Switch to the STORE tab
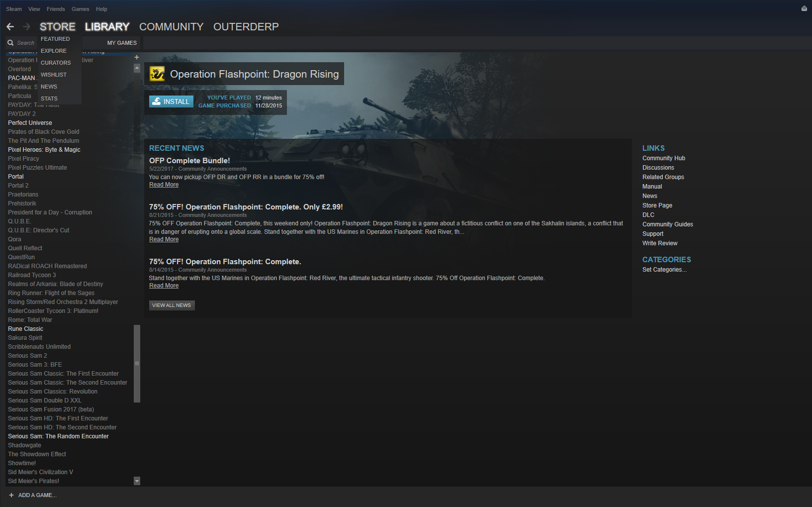Image resolution: width=812 pixels, height=507 pixels. pyautogui.click(x=58, y=27)
